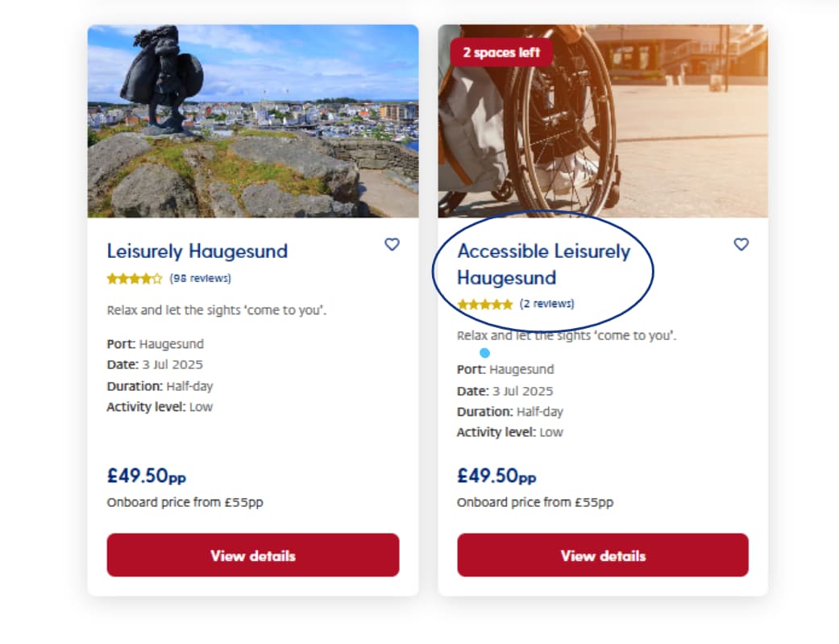839x644 pixels.
Task: Open Accessible Leisurely Haugesund five-star rating
Action: click(484, 304)
